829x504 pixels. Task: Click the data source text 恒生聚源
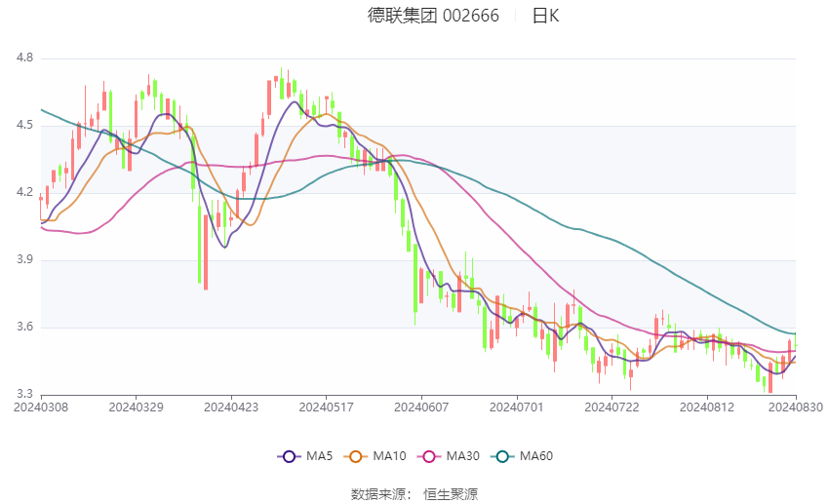(x=451, y=494)
